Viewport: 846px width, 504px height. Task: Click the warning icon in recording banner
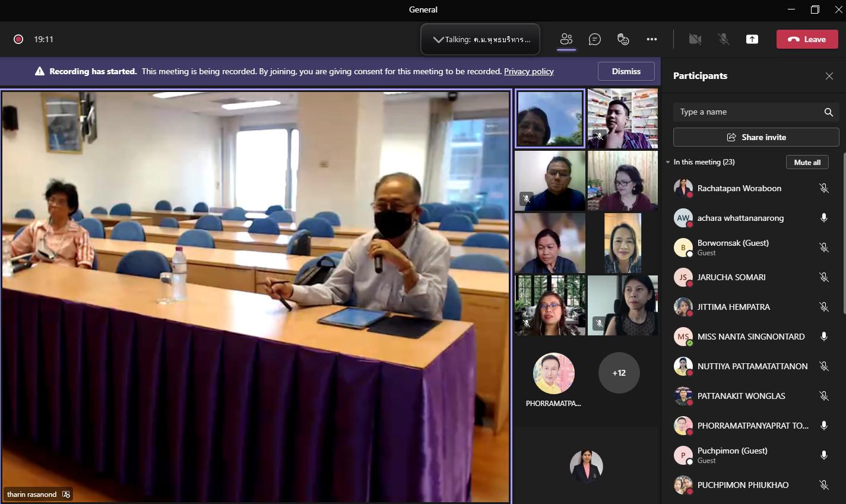[40, 71]
